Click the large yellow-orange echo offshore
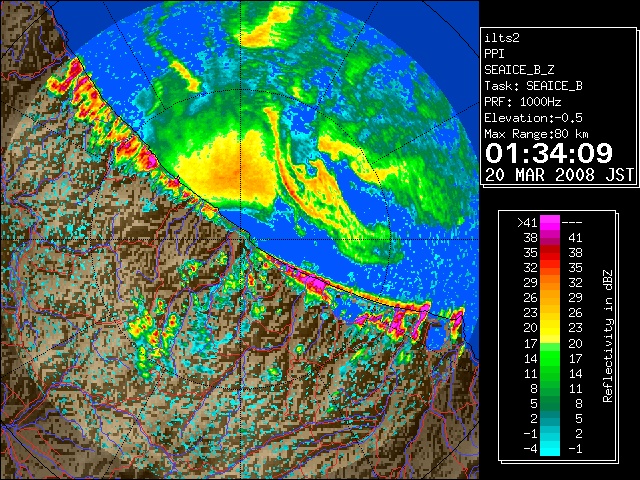The image size is (640, 480). point(229,167)
